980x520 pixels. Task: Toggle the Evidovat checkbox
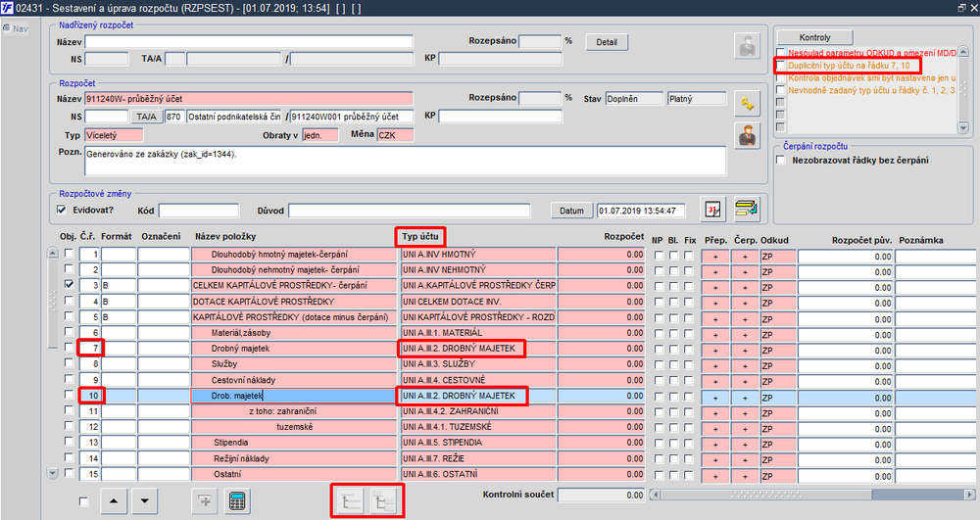tap(62, 210)
